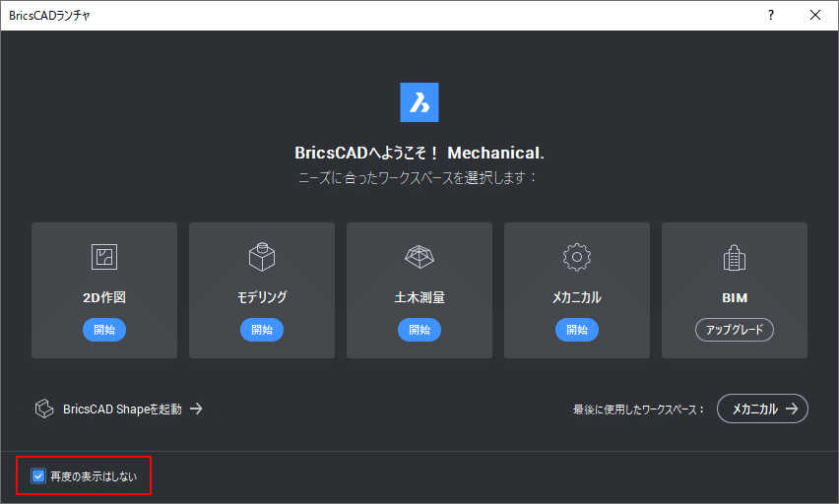The width and height of the screenshot is (839, 504).
Task: Click the 2D作図 card title
Action: point(104,297)
